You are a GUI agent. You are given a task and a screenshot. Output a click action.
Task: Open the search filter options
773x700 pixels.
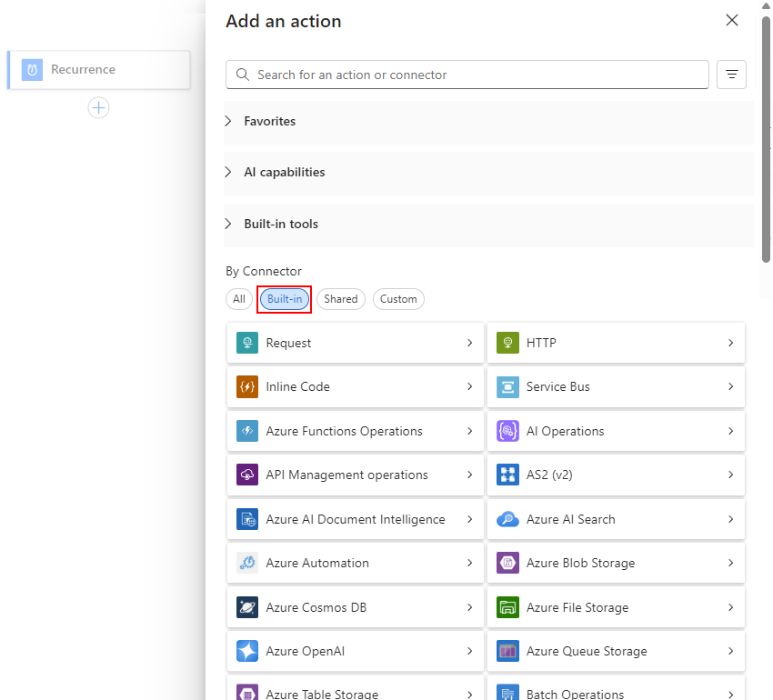(732, 75)
